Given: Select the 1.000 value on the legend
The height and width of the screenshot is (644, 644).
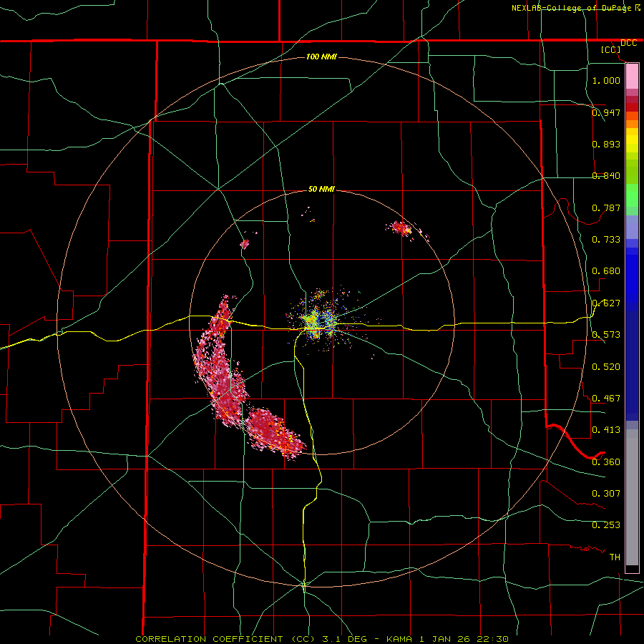Looking at the screenshot, I should [606, 80].
